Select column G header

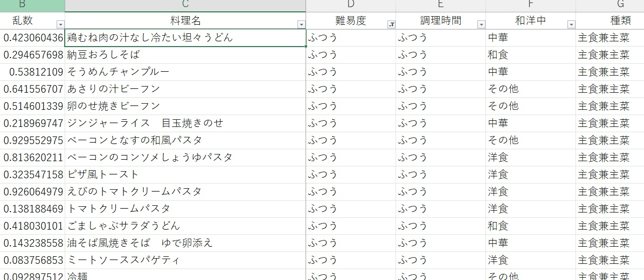pos(610,6)
